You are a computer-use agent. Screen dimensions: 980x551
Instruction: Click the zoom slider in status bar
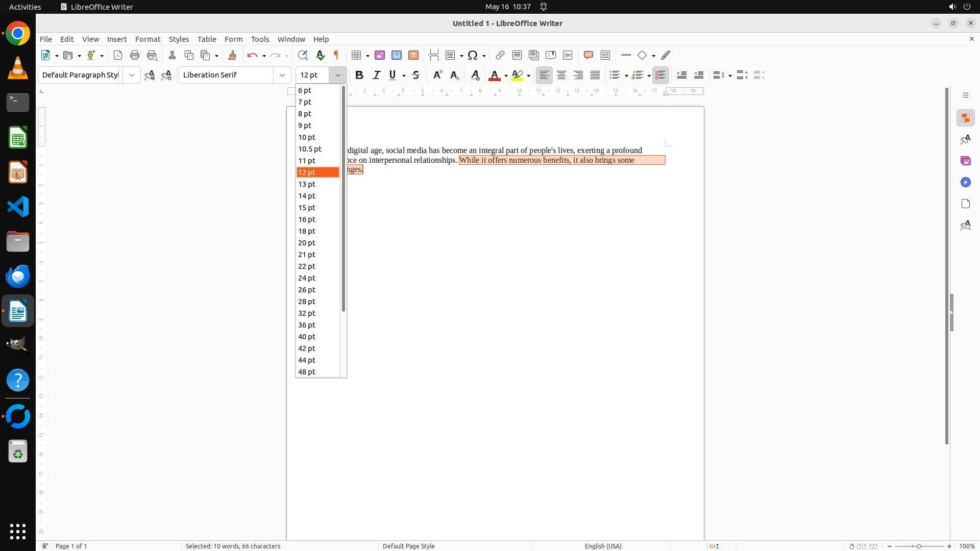point(919,546)
